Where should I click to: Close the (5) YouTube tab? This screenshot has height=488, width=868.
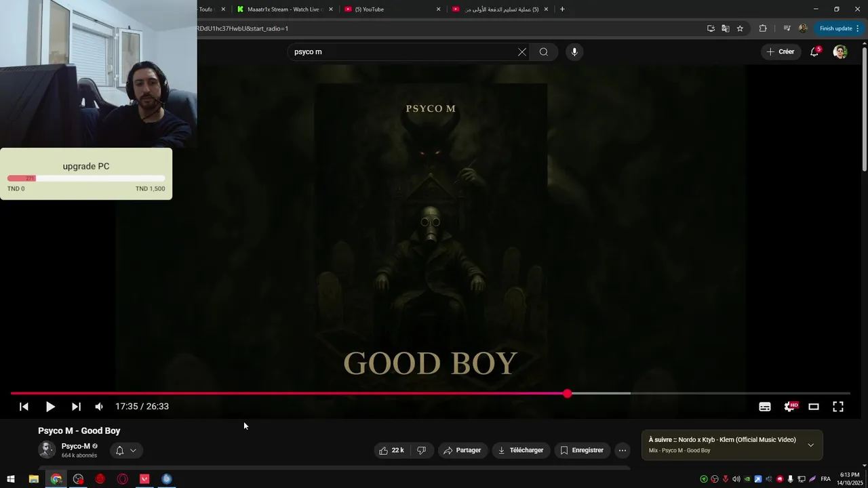point(438,9)
